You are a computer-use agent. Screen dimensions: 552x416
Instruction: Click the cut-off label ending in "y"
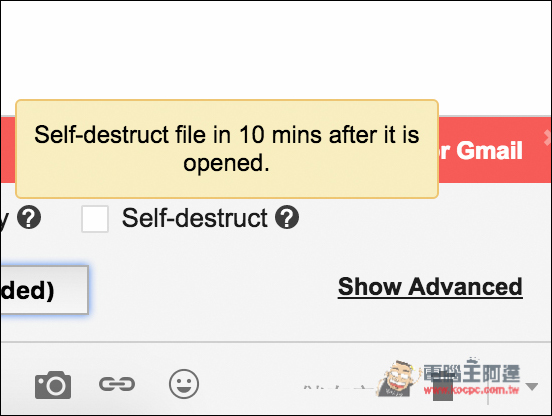(4, 220)
